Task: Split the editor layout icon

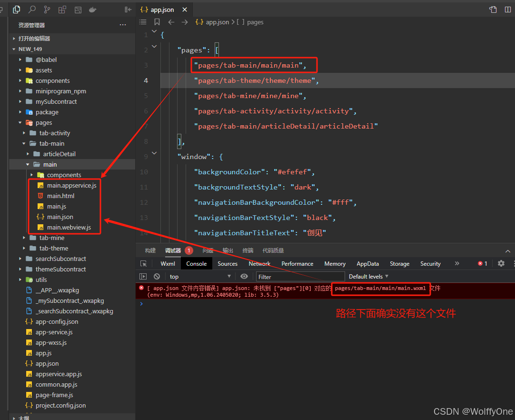Action: coord(508,10)
